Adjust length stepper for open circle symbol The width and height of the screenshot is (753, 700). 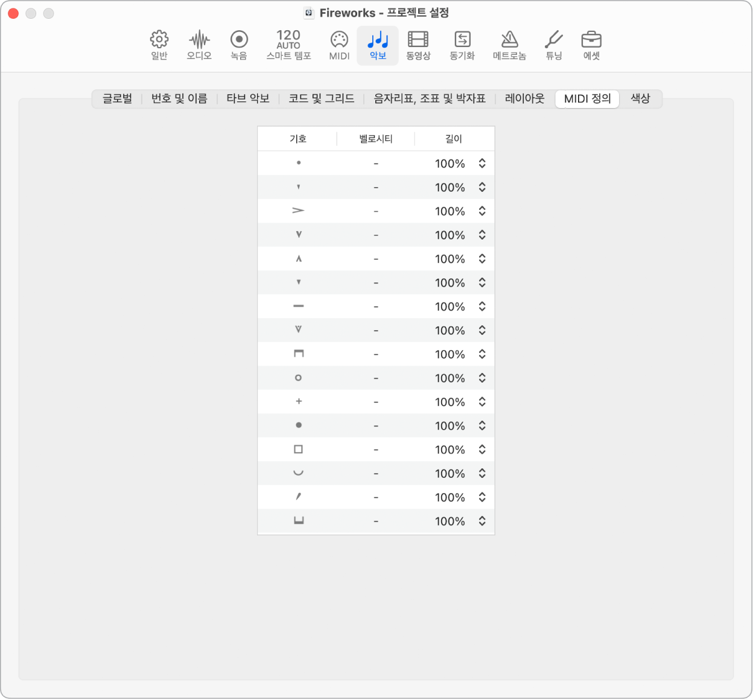482,378
